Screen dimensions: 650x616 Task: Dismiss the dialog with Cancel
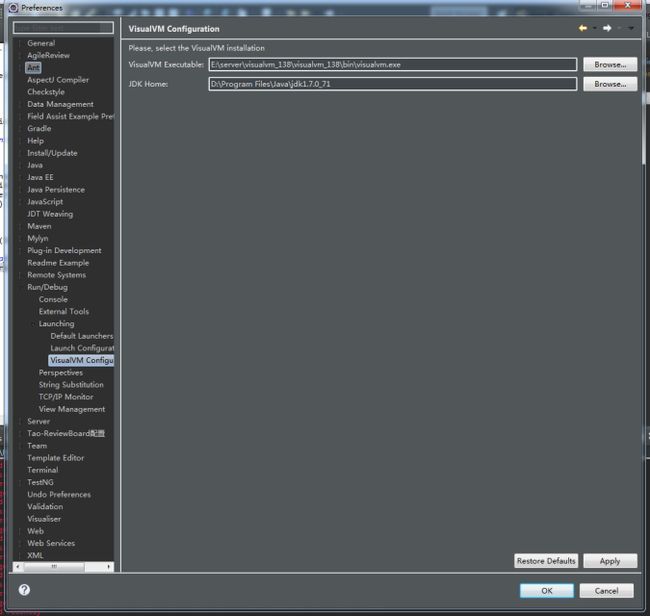pyautogui.click(x=606, y=590)
